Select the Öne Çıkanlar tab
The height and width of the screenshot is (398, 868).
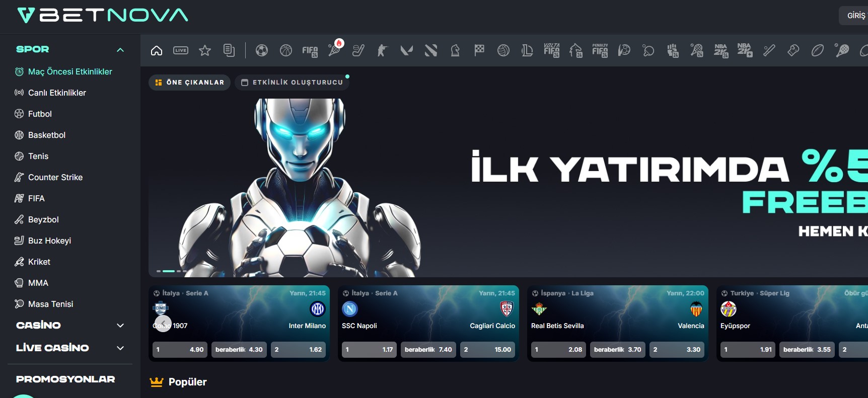pos(189,83)
